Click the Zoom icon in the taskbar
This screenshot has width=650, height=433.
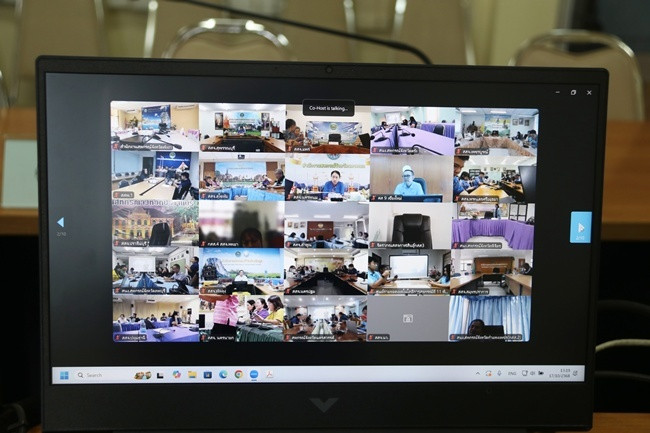(254, 375)
